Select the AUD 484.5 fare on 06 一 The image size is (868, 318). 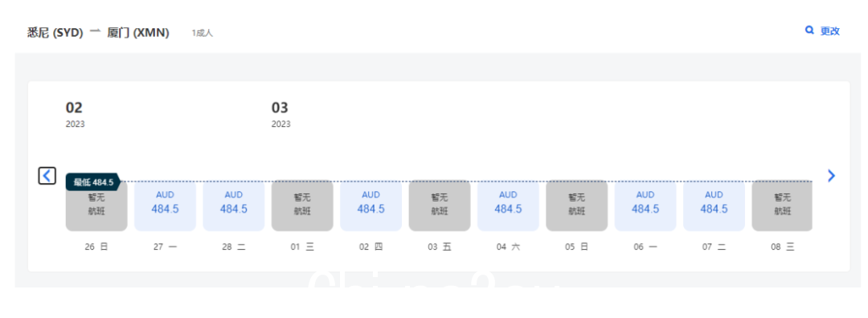click(x=645, y=206)
